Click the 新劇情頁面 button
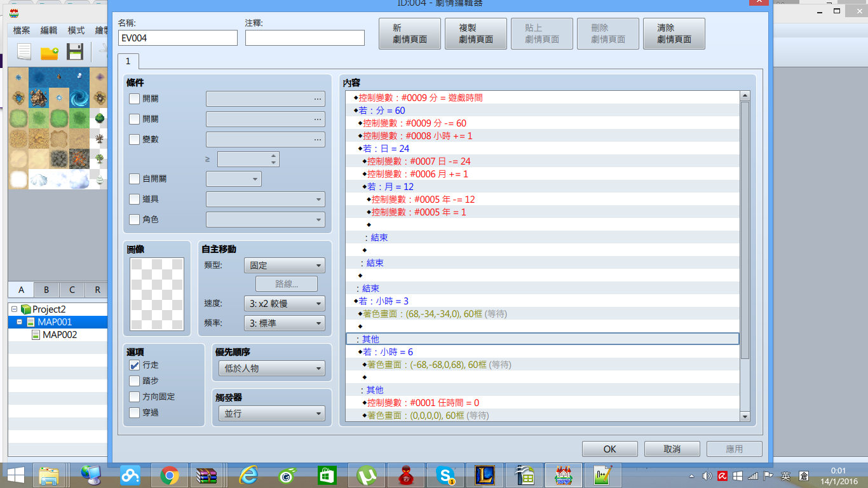Viewport: 868px width, 488px height. tap(410, 34)
